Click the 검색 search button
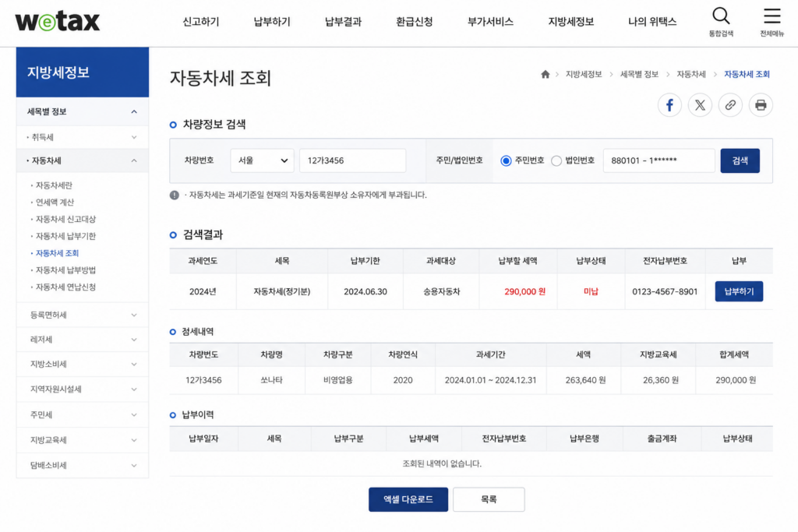This screenshot has height=532, width=798. pyautogui.click(x=740, y=160)
